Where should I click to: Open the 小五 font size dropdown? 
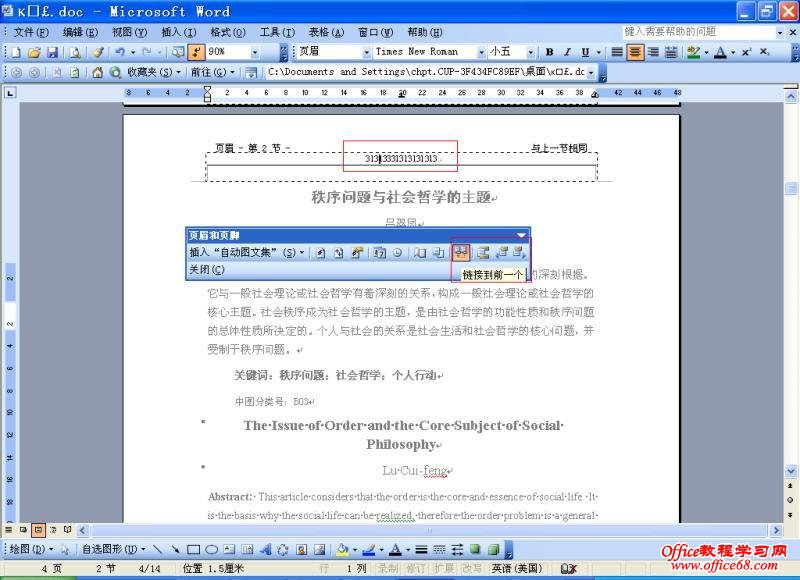[531, 52]
